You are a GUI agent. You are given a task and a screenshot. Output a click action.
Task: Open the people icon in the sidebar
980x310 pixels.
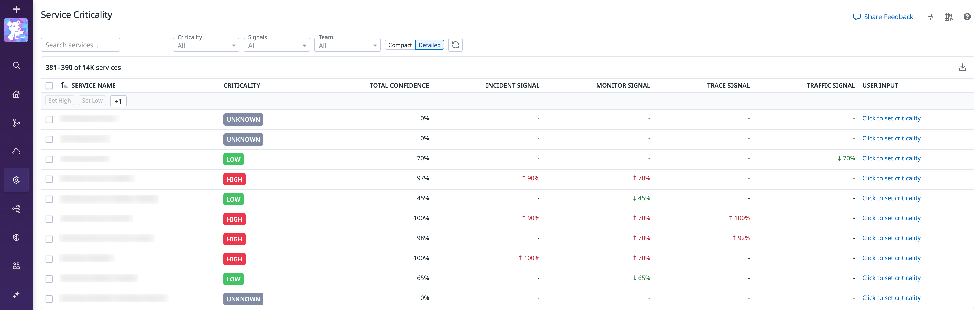(16, 266)
